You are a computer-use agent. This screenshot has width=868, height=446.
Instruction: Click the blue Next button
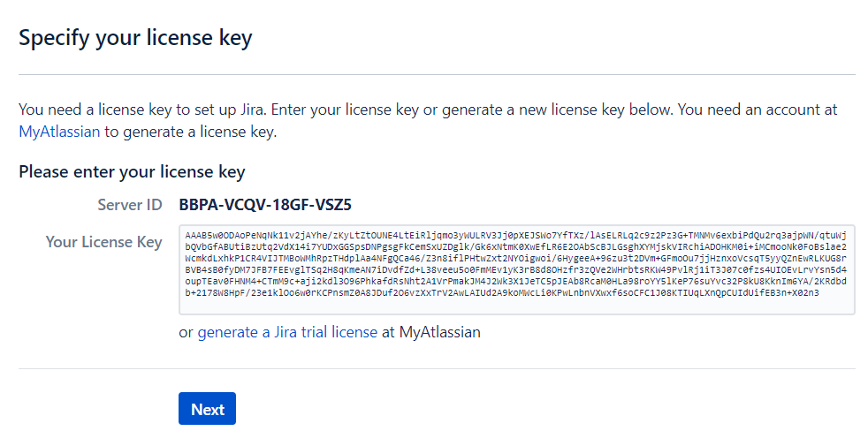[207, 408]
